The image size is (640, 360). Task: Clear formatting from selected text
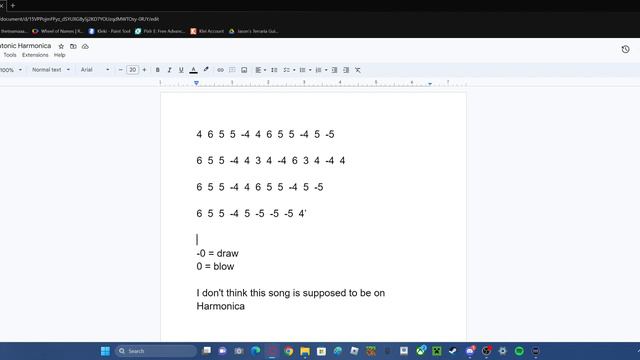click(x=358, y=70)
